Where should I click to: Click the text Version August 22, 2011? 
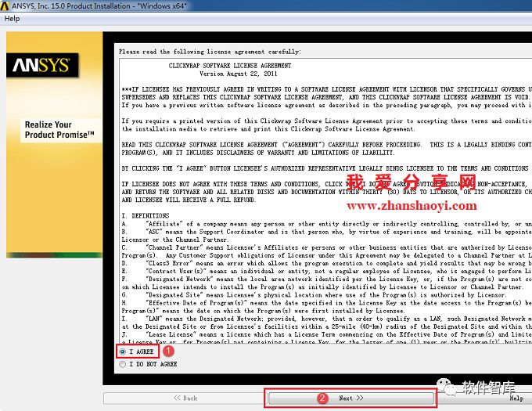pyautogui.click(x=238, y=74)
